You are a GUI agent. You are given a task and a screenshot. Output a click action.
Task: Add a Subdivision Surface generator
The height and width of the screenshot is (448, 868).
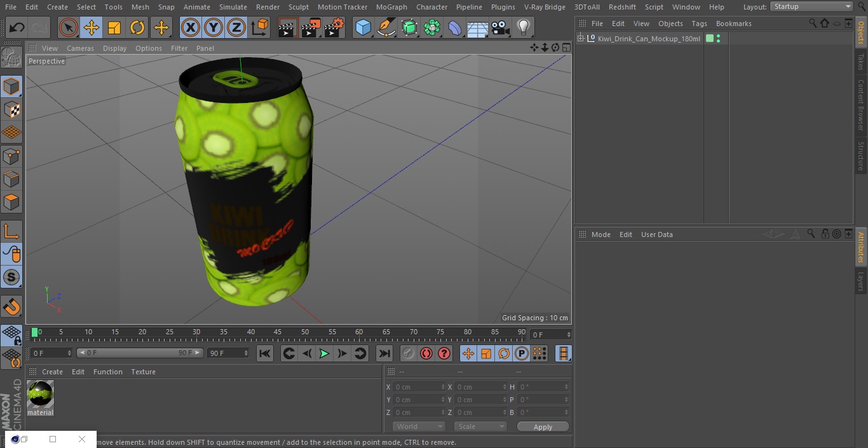coord(409,28)
